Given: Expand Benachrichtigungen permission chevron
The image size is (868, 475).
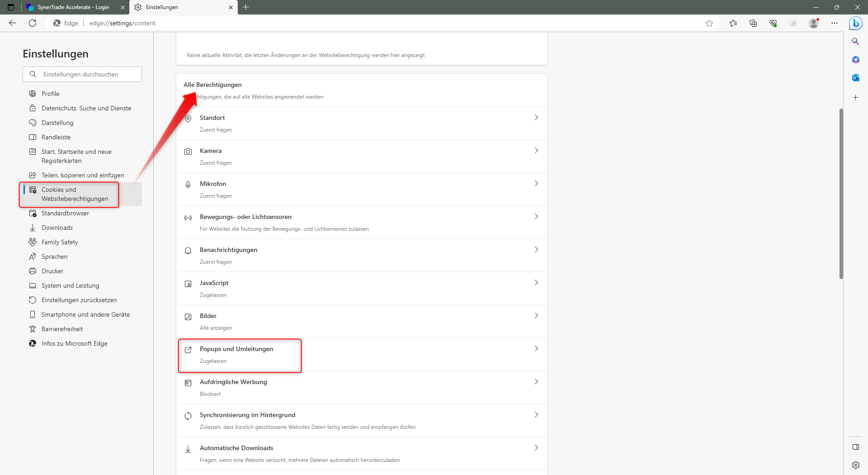Looking at the screenshot, I should pos(536,250).
